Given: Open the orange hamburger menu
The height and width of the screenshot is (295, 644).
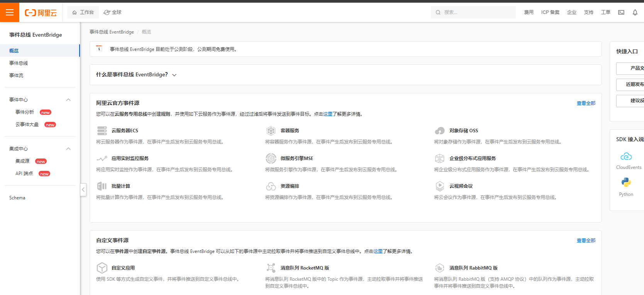Looking at the screenshot, I should pyautogui.click(x=10, y=12).
